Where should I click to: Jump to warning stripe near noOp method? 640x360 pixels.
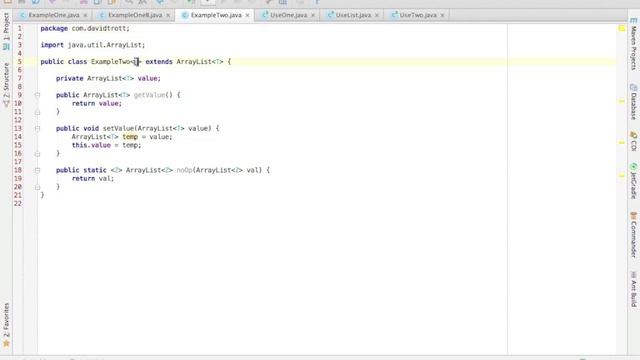[x=622, y=176]
